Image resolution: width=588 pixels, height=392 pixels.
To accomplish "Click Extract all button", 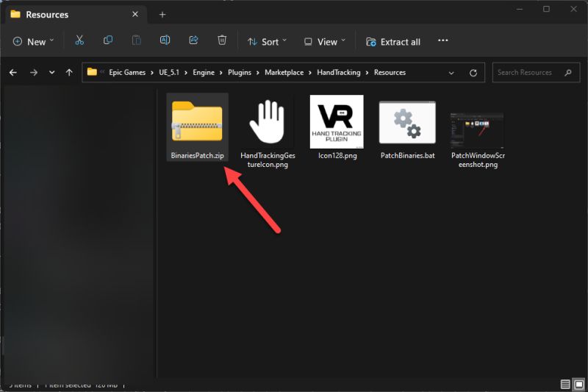I will pos(393,42).
